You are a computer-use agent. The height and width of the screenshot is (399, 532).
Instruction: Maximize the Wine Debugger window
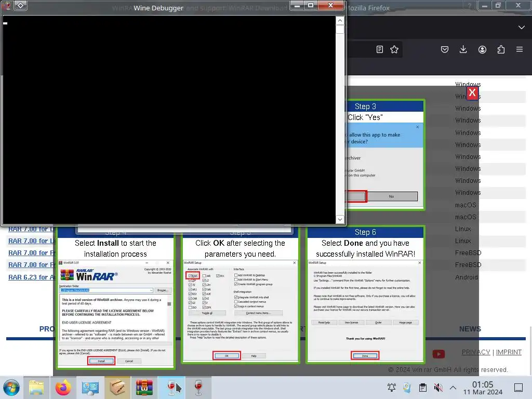[311, 5]
